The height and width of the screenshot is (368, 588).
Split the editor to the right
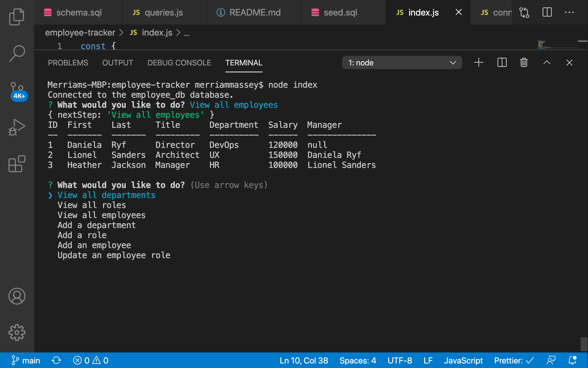pos(547,12)
